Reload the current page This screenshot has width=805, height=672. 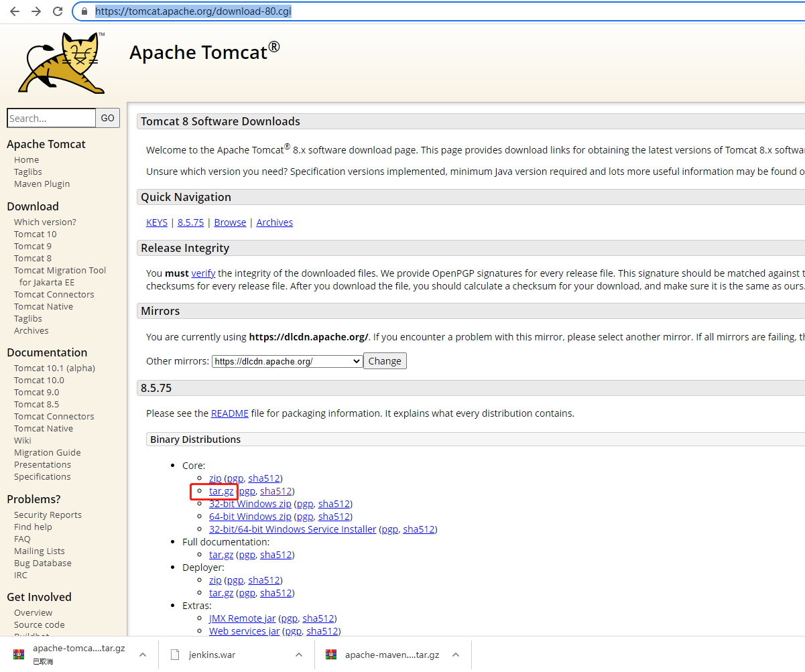tap(58, 11)
